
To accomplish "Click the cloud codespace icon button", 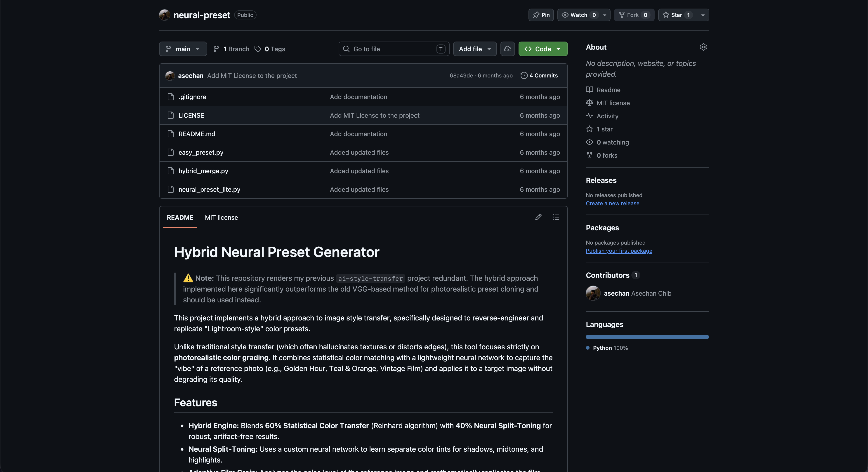I will pos(507,49).
